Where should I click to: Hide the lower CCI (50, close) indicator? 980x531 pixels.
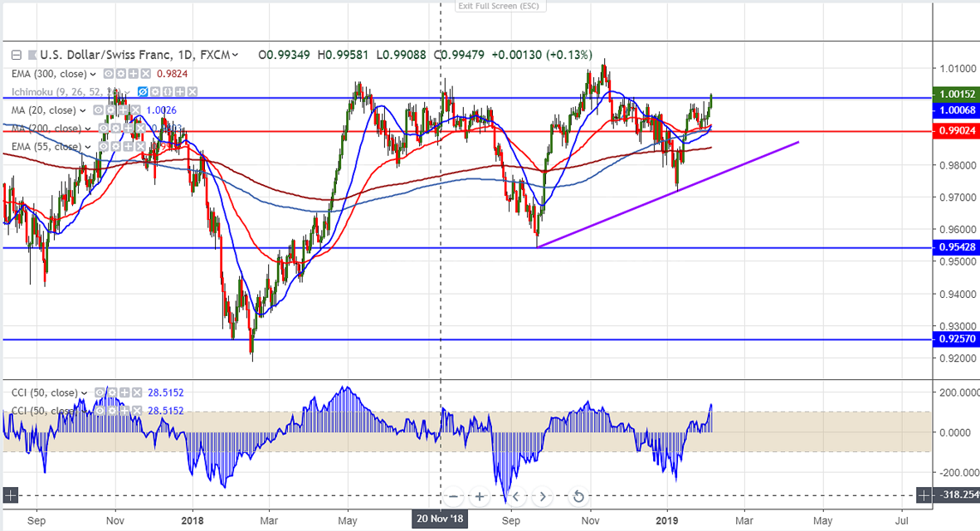point(100,411)
